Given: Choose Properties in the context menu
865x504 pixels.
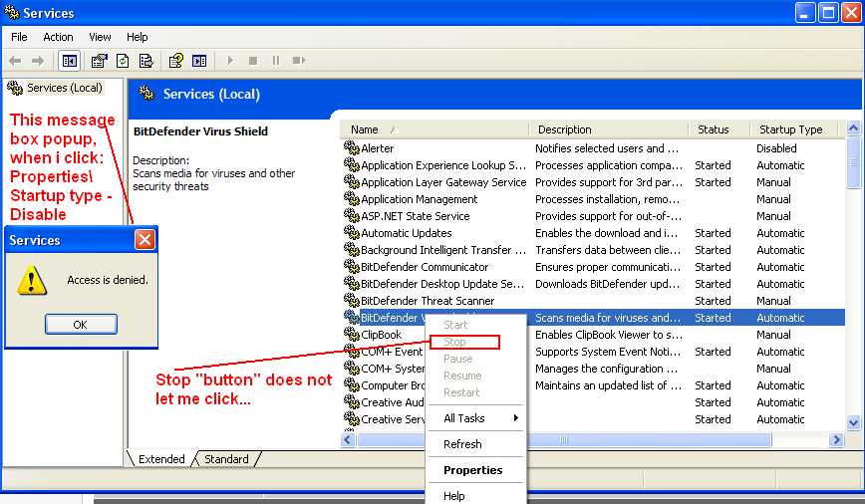Looking at the screenshot, I should (472, 470).
